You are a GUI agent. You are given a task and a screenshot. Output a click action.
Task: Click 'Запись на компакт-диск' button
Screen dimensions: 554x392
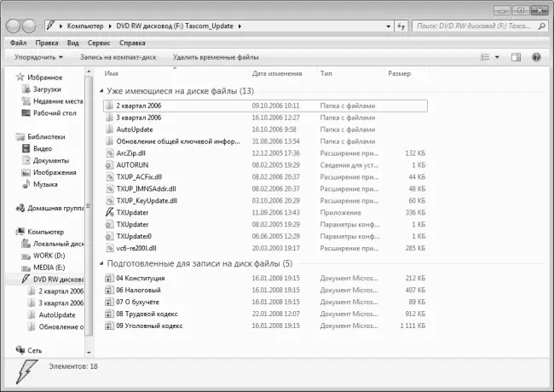(x=118, y=57)
